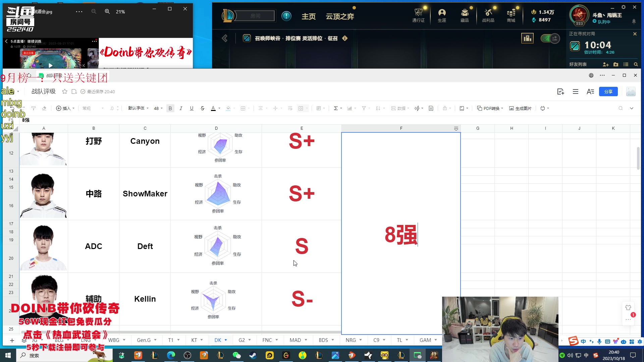Play the video thumbnail in image viewer

50,65
